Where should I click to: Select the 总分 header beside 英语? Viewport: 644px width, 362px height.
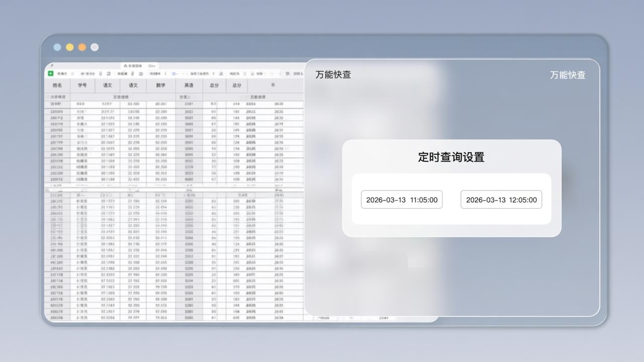click(x=214, y=85)
